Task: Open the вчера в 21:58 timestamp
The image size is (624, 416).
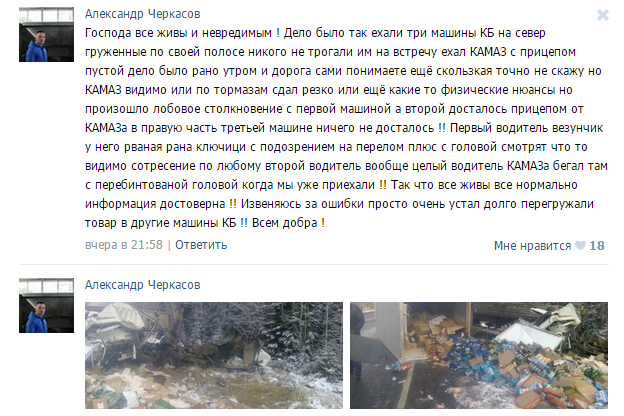Action: click(124, 245)
